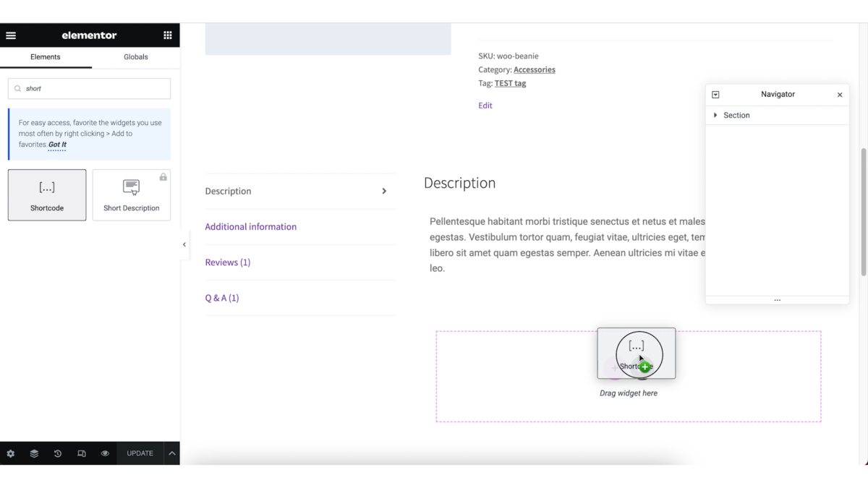Close the Navigator panel
868x488 pixels.
(x=839, y=94)
